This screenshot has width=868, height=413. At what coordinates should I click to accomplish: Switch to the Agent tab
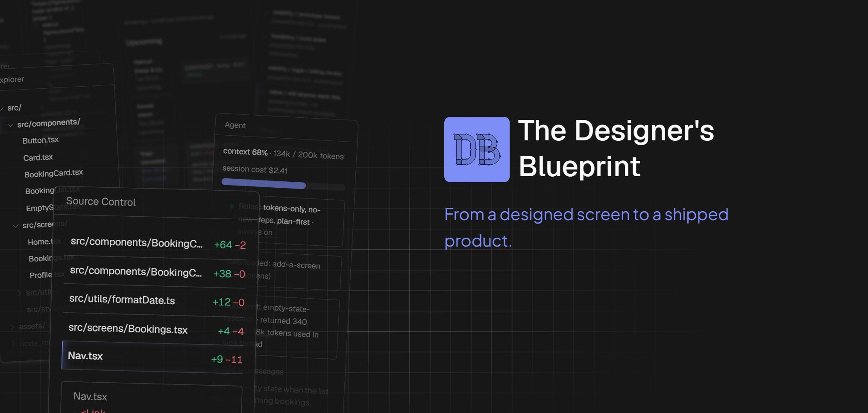coord(235,125)
